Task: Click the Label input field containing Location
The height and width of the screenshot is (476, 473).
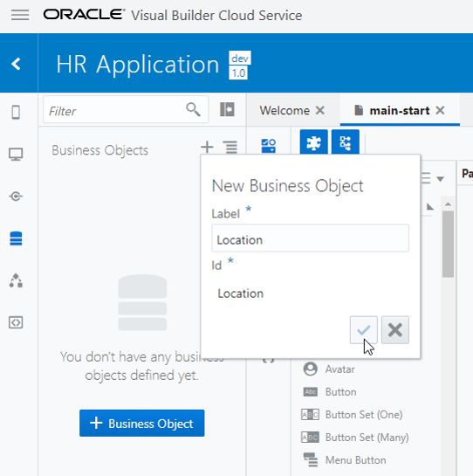Action: pyautogui.click(x=310, y=238)
